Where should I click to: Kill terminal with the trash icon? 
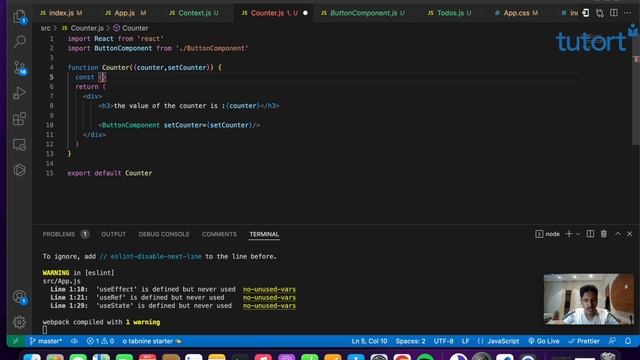coord(604,234)
